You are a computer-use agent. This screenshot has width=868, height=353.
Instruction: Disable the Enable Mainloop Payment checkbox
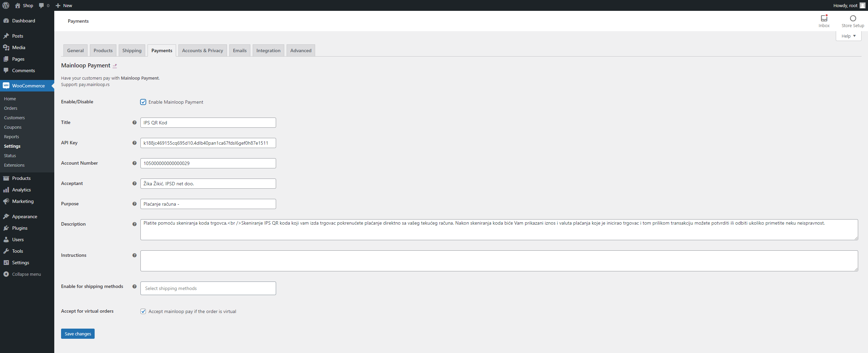[143, 102]
